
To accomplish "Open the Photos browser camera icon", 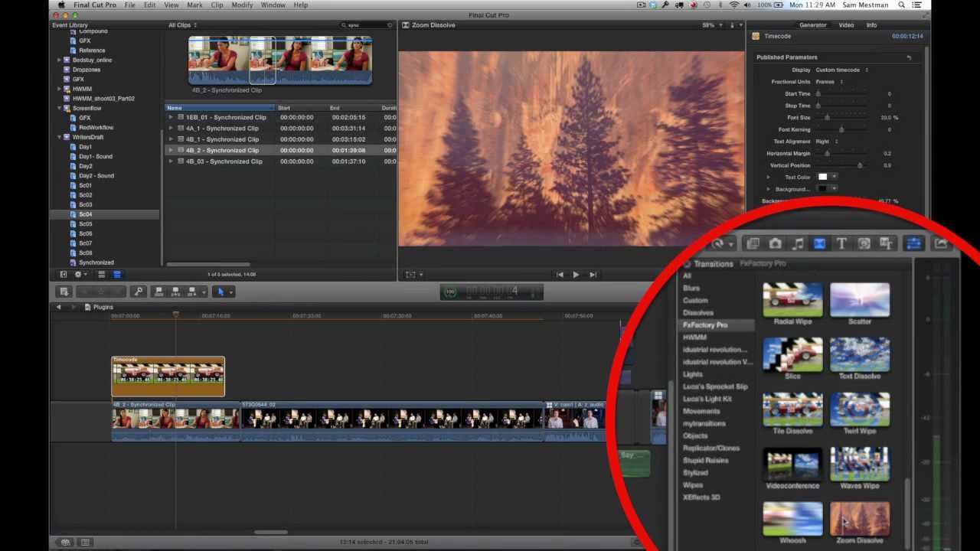I will point(775,243).
